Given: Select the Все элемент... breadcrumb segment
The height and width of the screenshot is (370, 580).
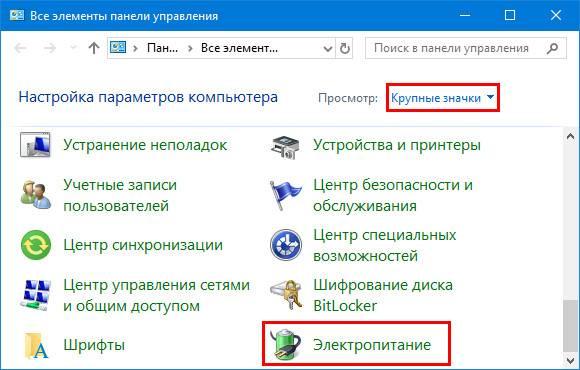Looking at the screenshot, I should pos(239,48).
